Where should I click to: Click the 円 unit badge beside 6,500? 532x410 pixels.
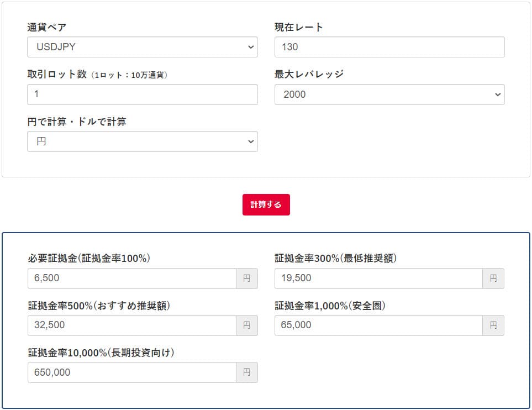[x=247, y=278]
